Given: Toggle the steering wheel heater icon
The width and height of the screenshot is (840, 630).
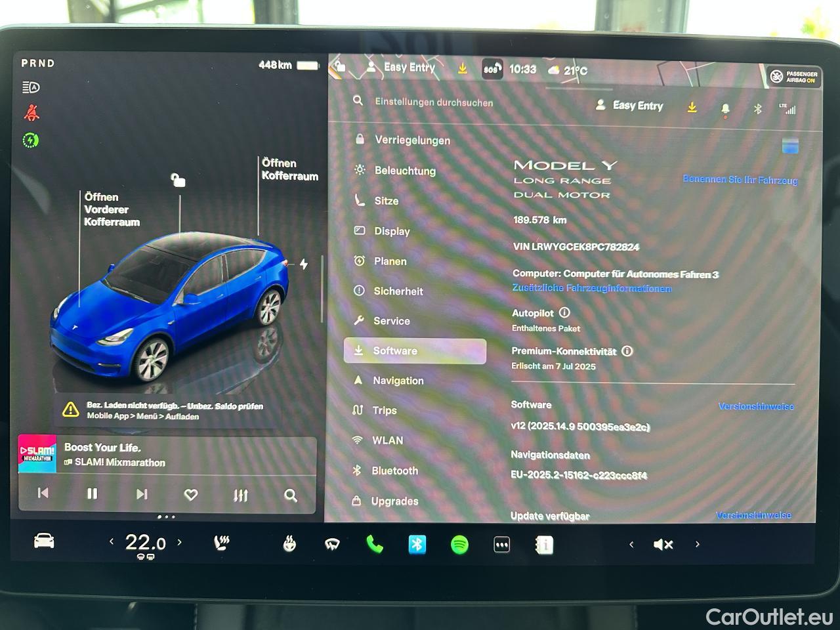Looking at the screenshot, I should click(x=289, y=544).
